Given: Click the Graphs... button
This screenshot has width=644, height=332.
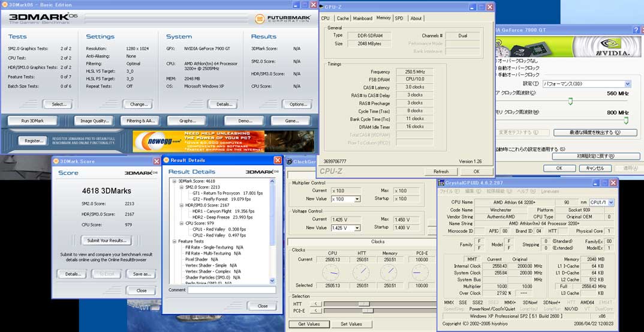Looking at the screenshot, I should point(186,121).
